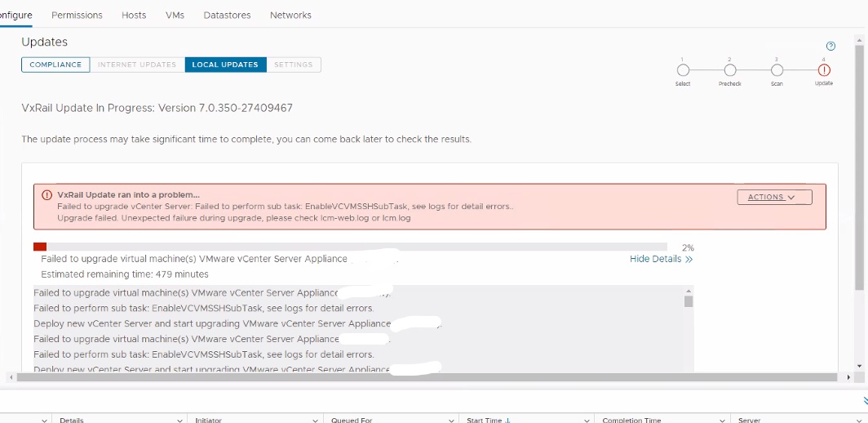This screenshot has width=868, height=423.
Task: Switch to the Hosts tab
Action: (x=134, y=15)
